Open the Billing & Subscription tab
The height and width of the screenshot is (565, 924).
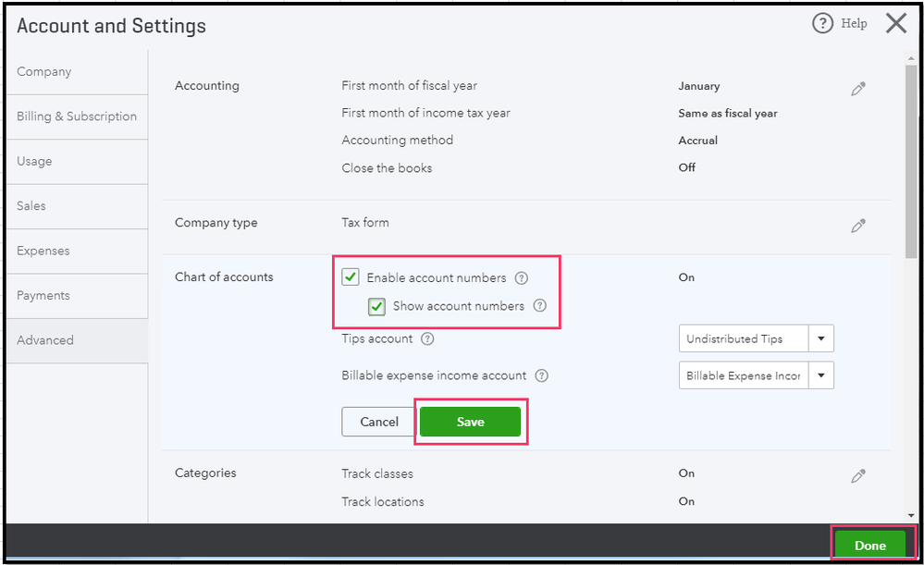pos(77,117)
